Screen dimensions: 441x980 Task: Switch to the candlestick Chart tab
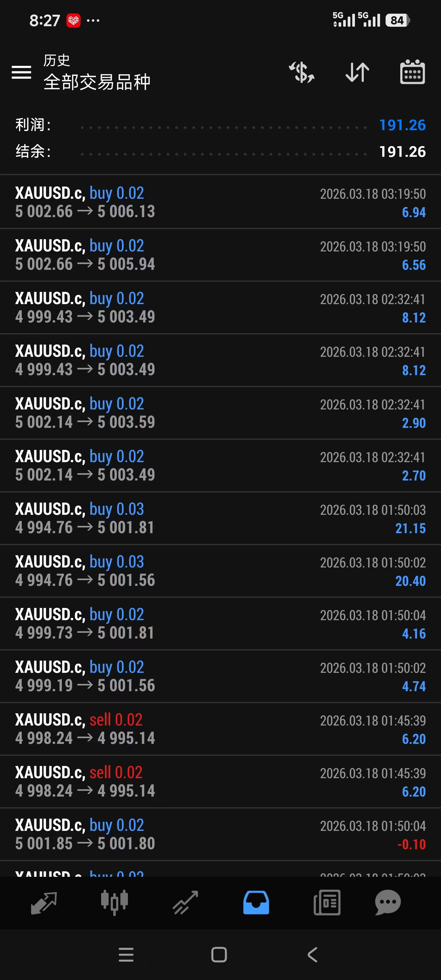click(114, 902)
